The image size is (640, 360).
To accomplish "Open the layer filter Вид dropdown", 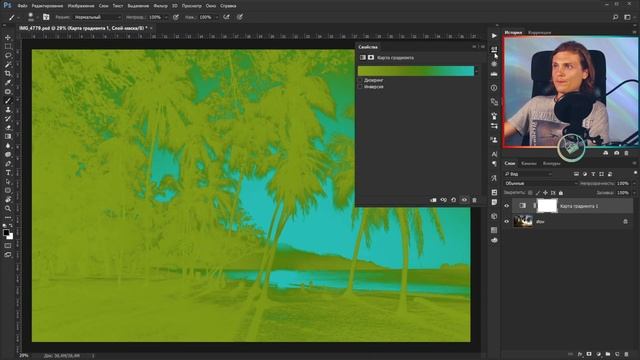I will click(x=529, y=174).
